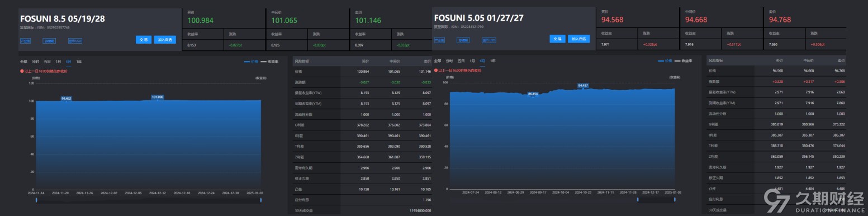
Task: Click the left range slider handle on FOSUNI 8.5 chart
Action: tap(37, 200)
